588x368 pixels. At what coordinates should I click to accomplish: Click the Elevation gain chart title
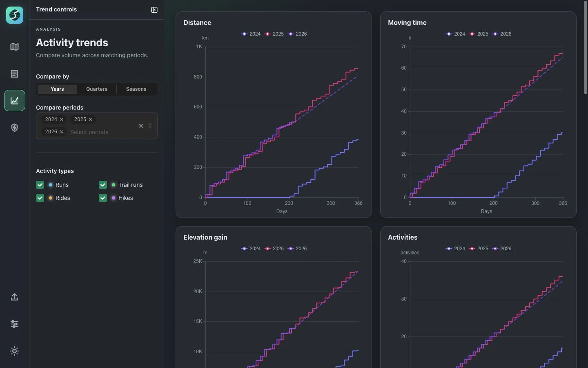click(205, 238)
